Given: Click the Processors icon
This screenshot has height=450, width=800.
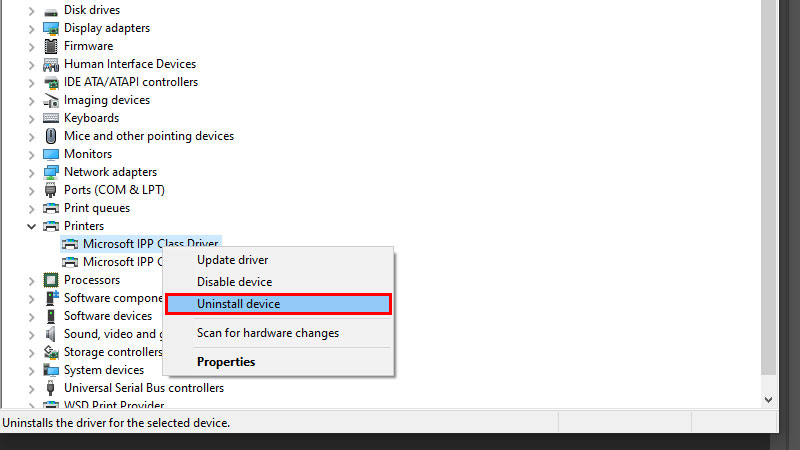Looking at the screenshot, I should coord(51,280).
